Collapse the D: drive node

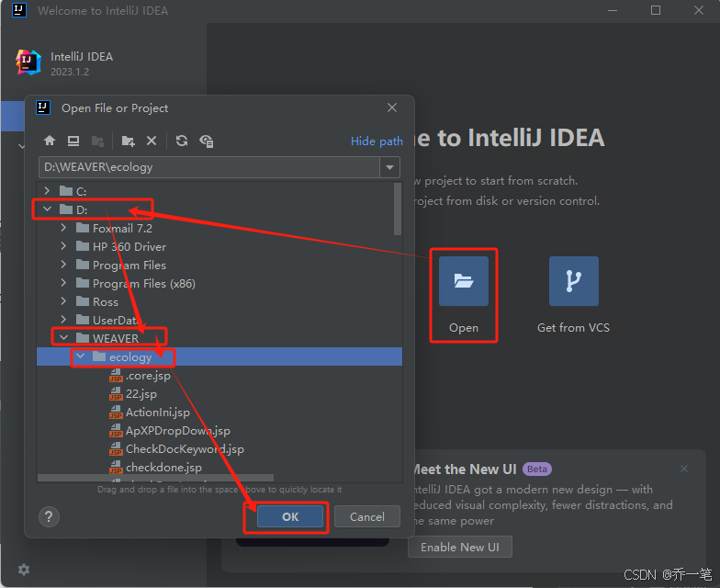pos(47,209)
